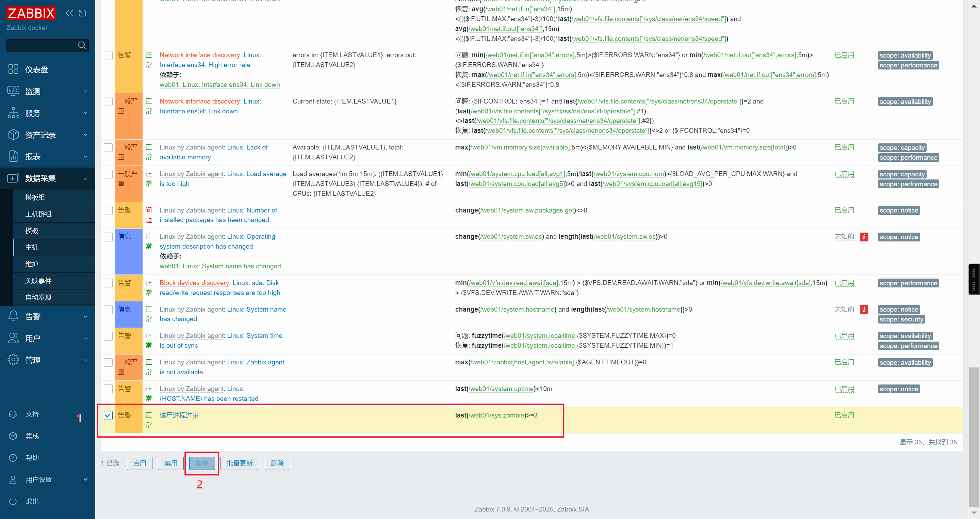980x519 pixels.
Task: Click the integrations icon
Action: coord(13,436)
